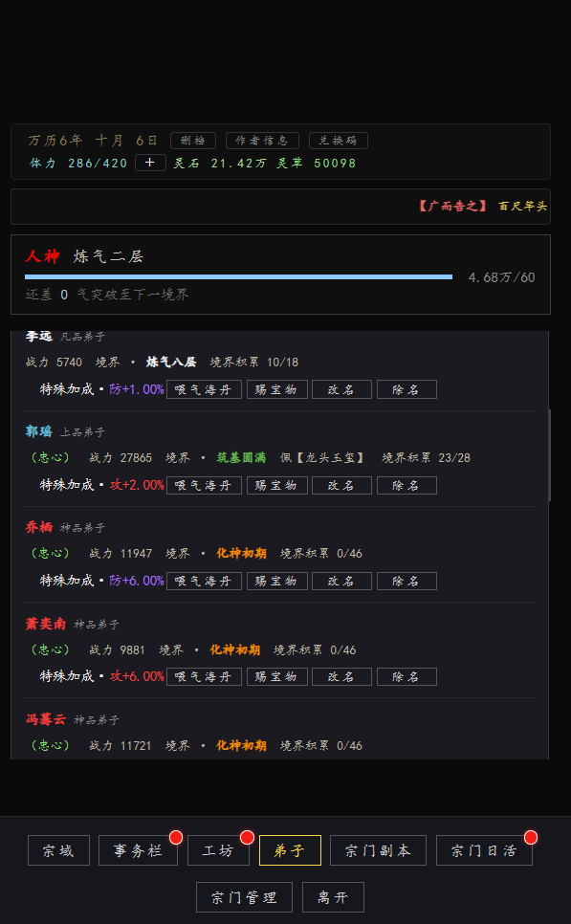This screenshot has width=571, height=924.
Task: Click 冯蓦云's 战力 11721 value
Action: click(x=121, y=746)
